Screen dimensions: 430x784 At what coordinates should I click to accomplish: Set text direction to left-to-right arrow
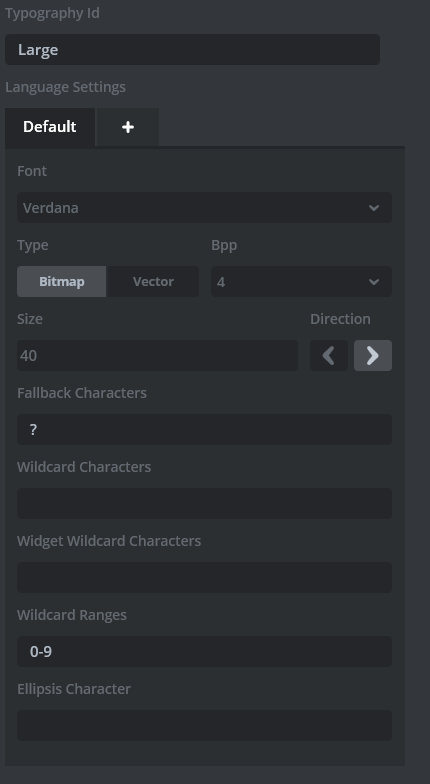point(373,356)
